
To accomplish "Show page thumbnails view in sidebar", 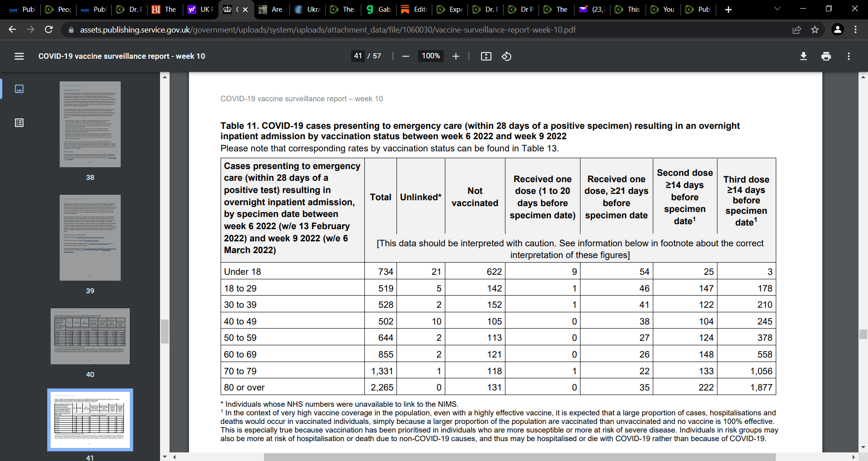I will pos(19,89).
